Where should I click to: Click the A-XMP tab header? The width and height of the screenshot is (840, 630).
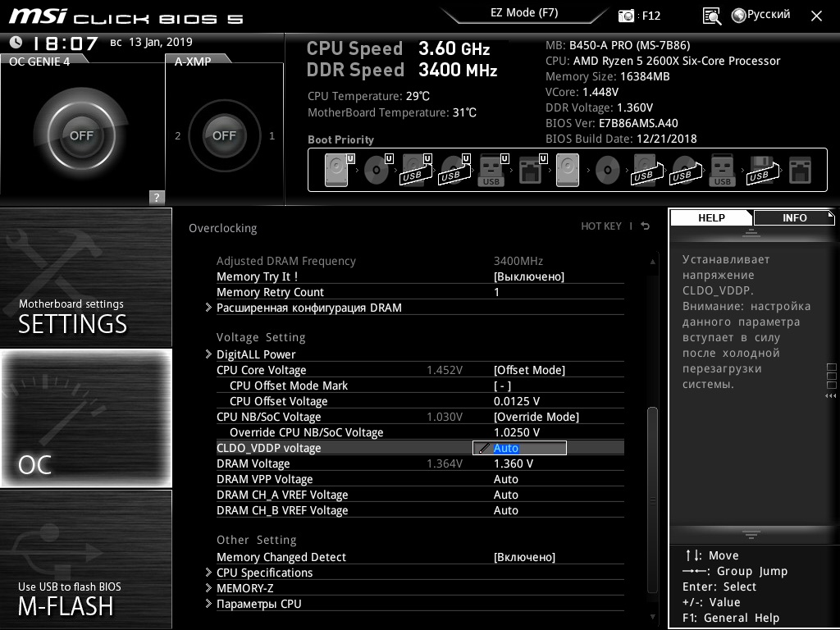tap(193, 62)
